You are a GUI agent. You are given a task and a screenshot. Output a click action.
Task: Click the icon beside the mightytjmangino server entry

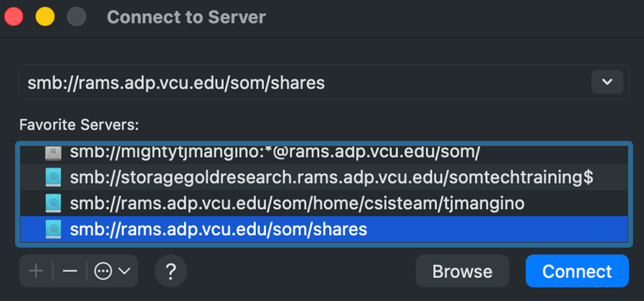coord(53,152)
